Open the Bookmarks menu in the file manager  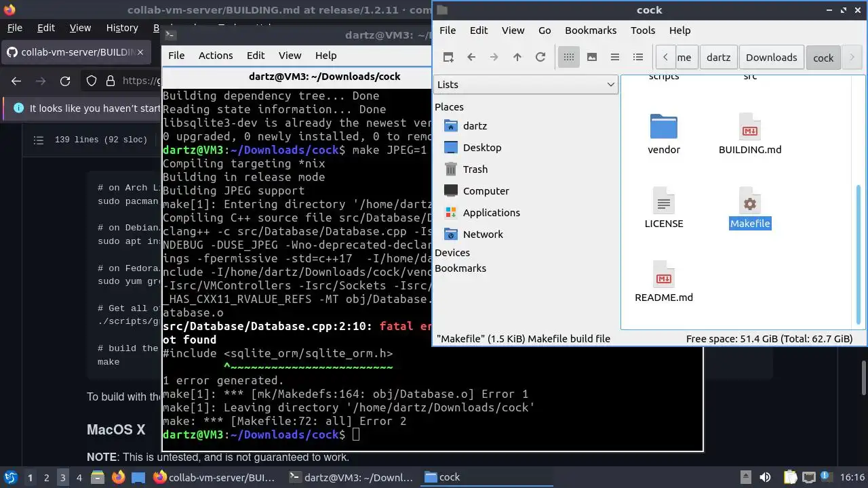point(591,30)
